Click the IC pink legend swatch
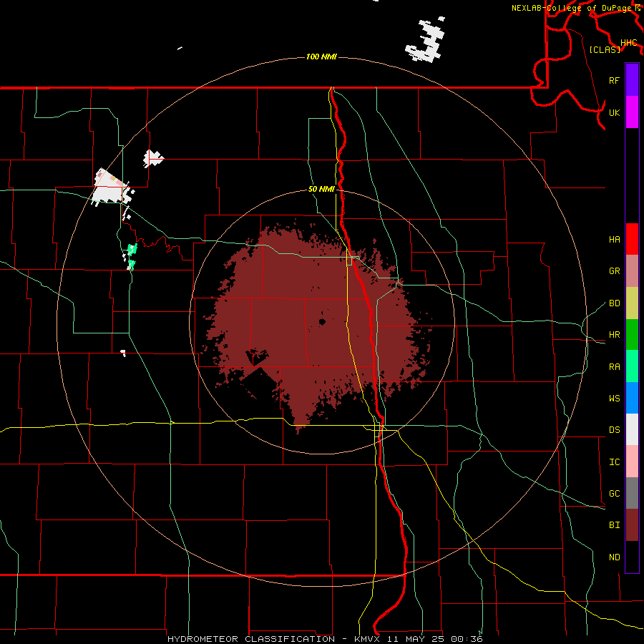 [x=632, y=462]
